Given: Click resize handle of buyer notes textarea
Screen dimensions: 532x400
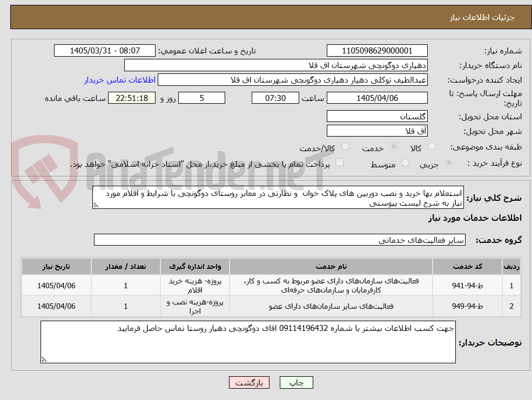Looking at the screenshot, I should 44,360.
